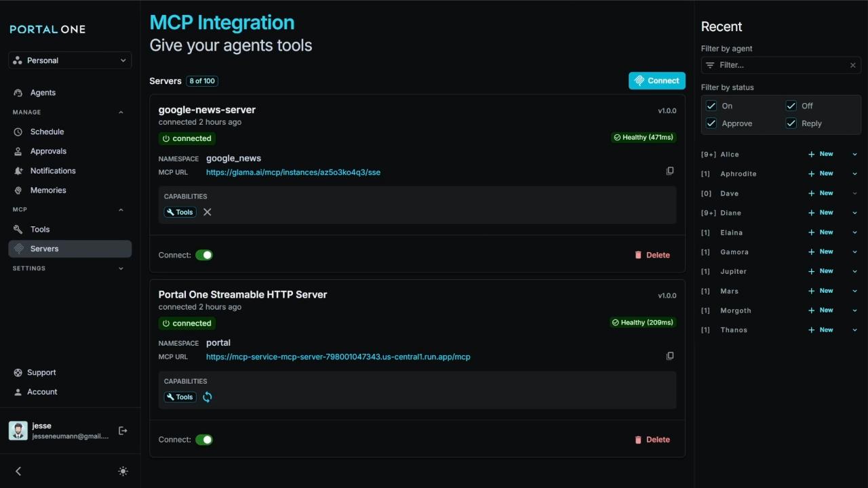Open the Personal workspace dropdown
Image resolution: width=868 pixels, height=488 pixels.
pos(70,60)
